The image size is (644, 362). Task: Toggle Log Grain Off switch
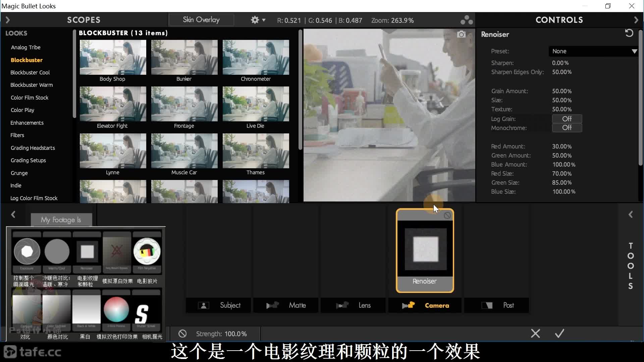coord(567,119)
